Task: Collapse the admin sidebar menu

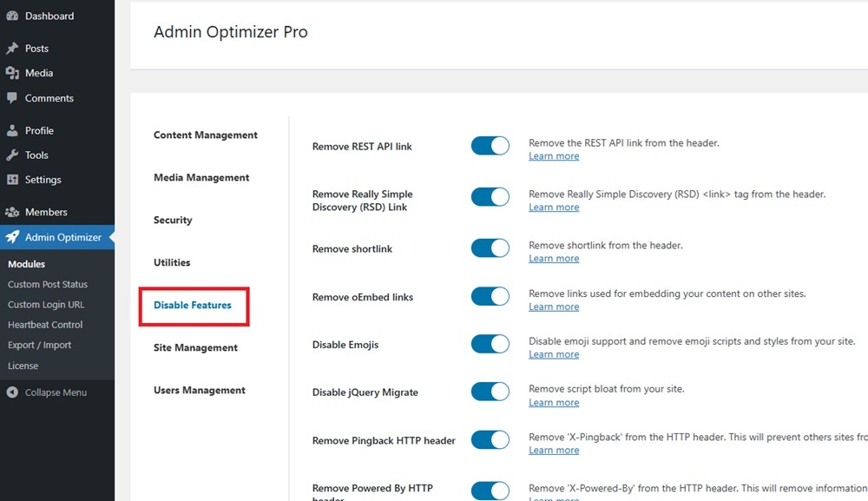Action: pos(47,392)
